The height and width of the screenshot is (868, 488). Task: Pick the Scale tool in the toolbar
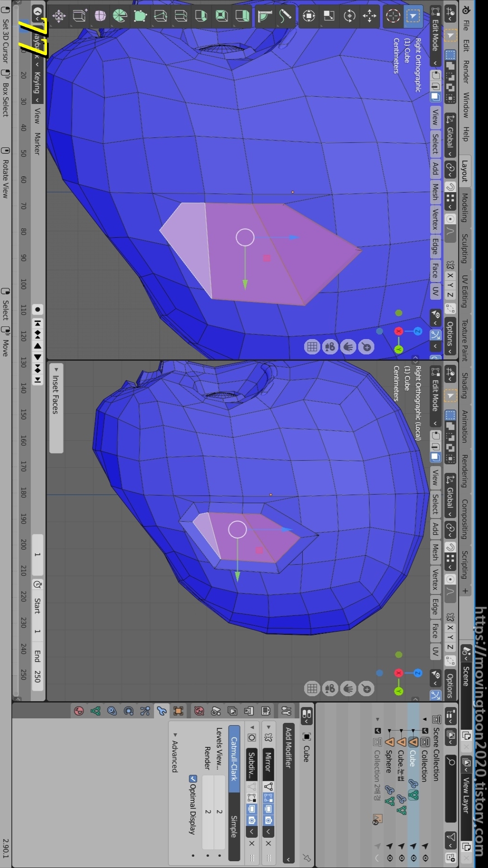click(329, 16)
